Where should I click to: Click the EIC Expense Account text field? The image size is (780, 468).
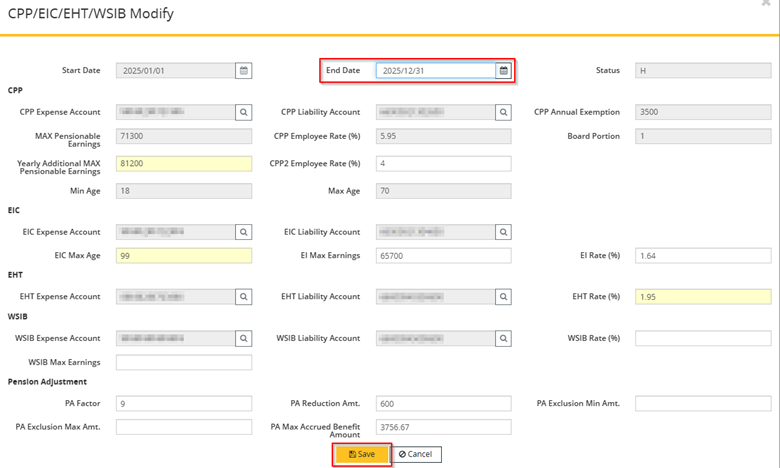coord(176,232)
